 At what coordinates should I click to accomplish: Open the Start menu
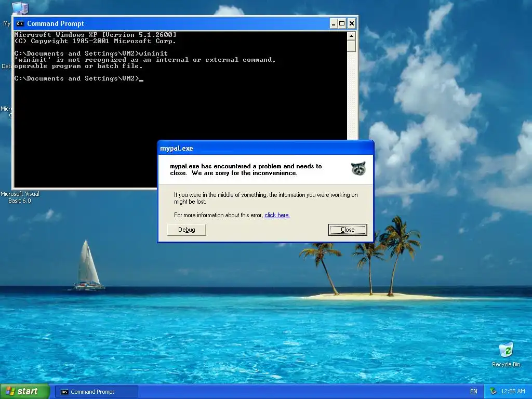tap(25, 392)
